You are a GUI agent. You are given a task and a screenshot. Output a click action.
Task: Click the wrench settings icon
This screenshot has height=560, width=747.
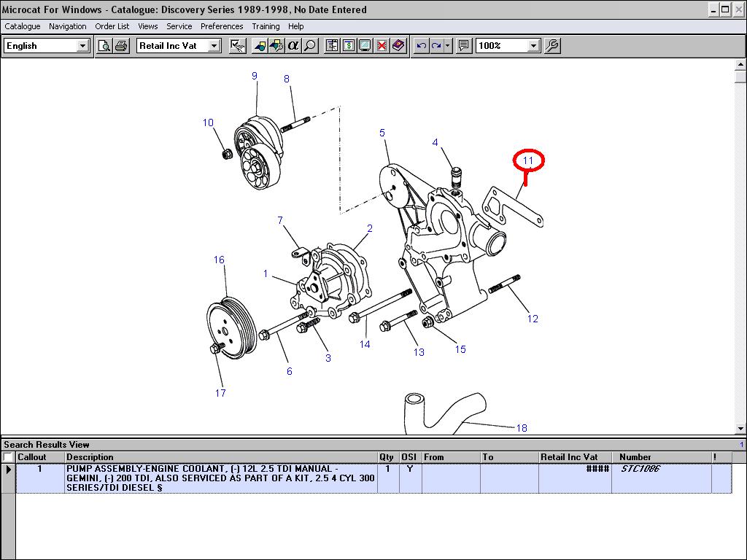552,46
